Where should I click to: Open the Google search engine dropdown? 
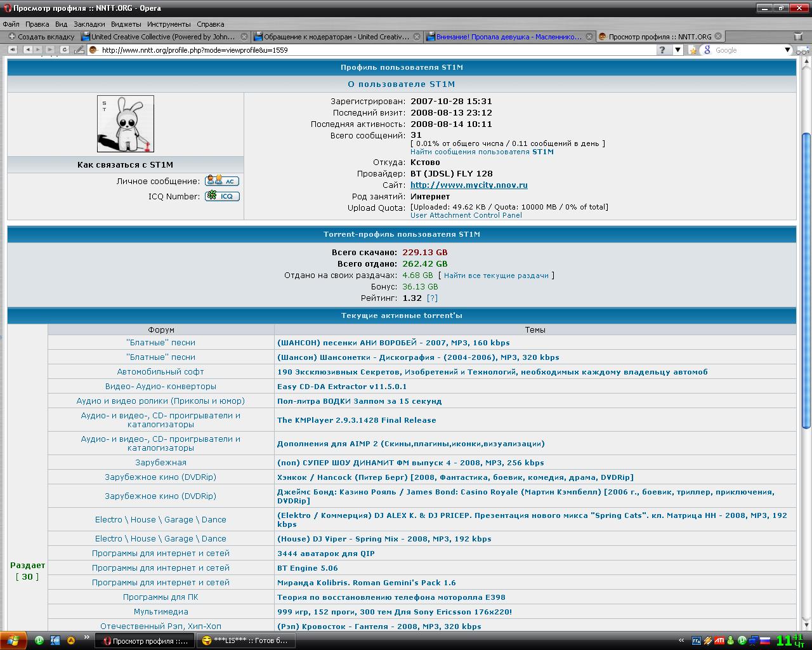pos(787,50)
